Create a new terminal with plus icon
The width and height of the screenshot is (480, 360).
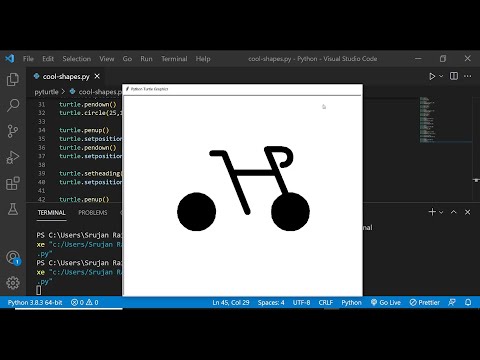tap(432, 212)
